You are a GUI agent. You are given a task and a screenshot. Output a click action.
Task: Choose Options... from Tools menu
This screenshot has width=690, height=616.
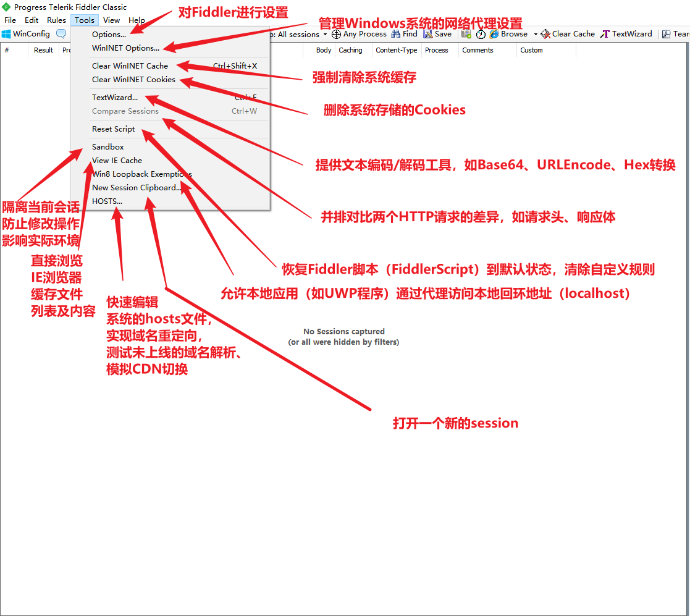(x=170, y=35)
